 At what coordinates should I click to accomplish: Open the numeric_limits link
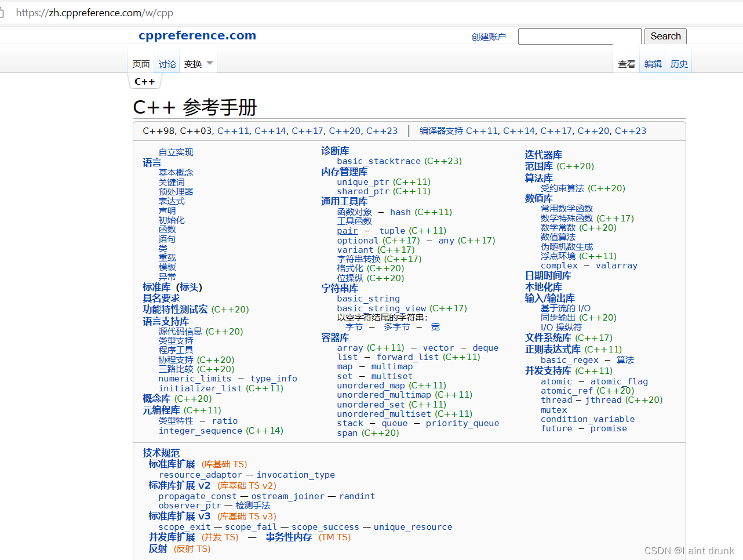pos(195,379)
